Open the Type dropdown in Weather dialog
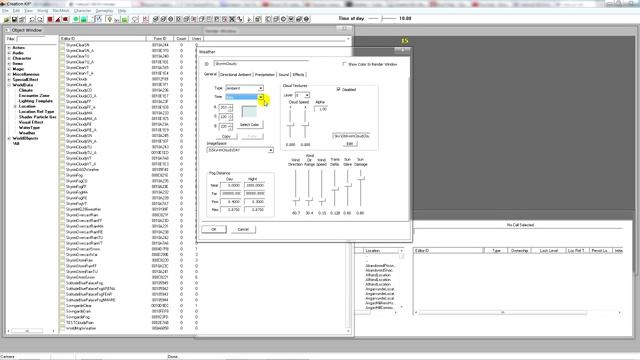This screenshot has width=640, height=360. click(260, 88)
